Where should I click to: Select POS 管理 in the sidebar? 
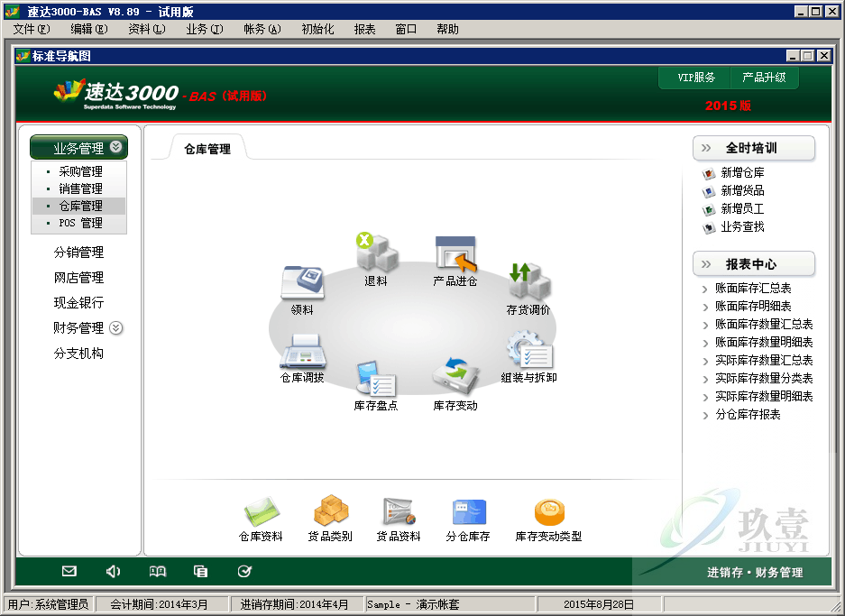pos(81,223)
